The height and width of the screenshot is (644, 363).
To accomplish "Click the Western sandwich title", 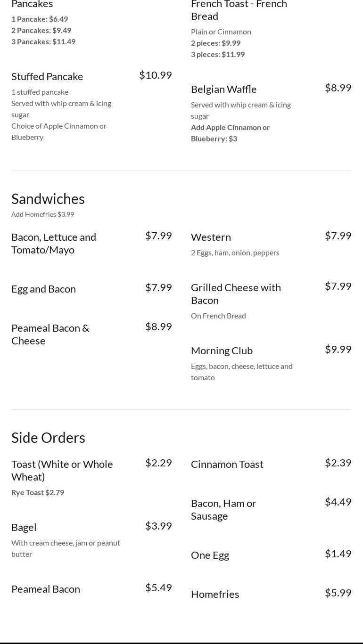I will (x=211, y=237).
